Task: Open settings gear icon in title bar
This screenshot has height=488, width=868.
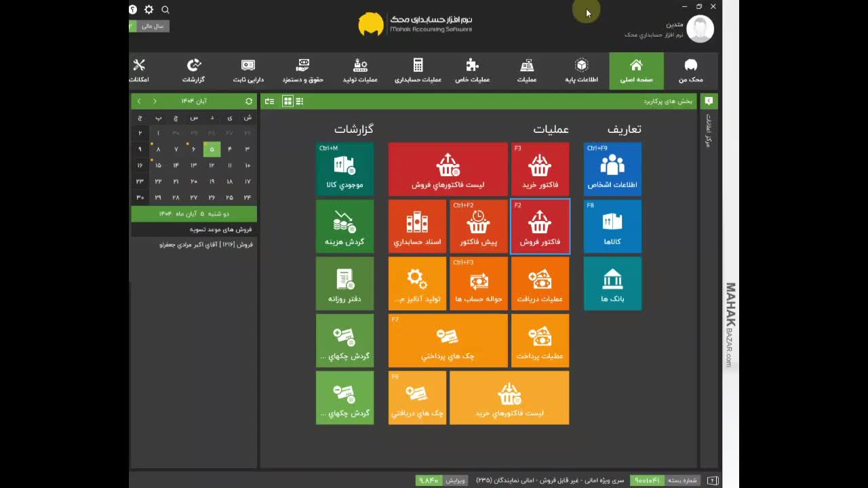Action: pos(149,9)
